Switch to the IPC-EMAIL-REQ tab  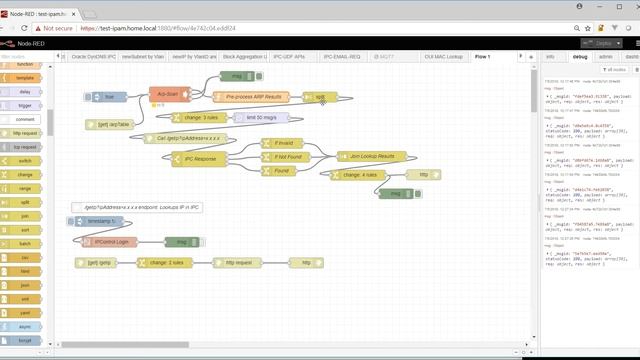[342, 57]
